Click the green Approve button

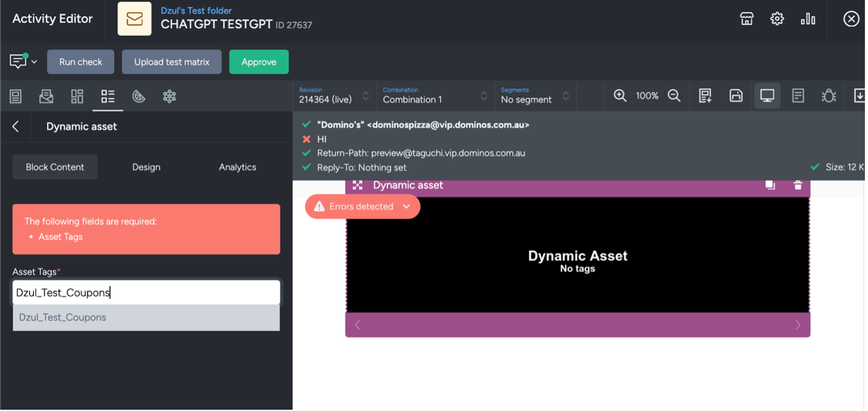point(258,62)
